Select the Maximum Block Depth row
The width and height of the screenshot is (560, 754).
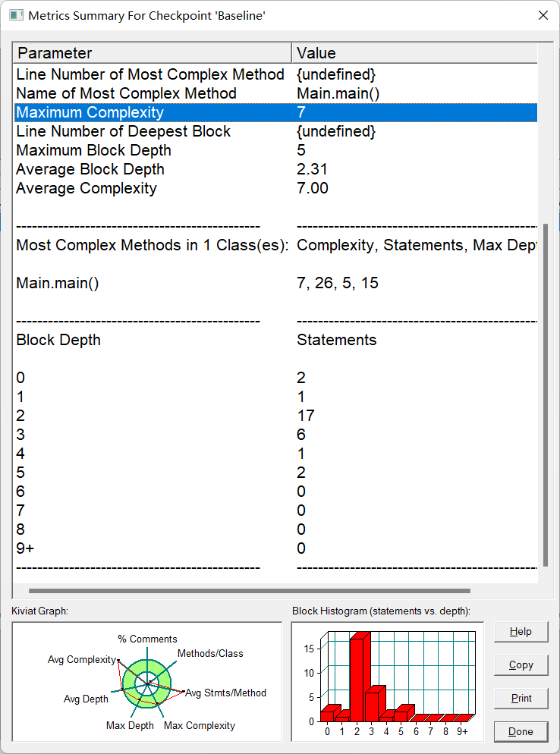point(275,150)
